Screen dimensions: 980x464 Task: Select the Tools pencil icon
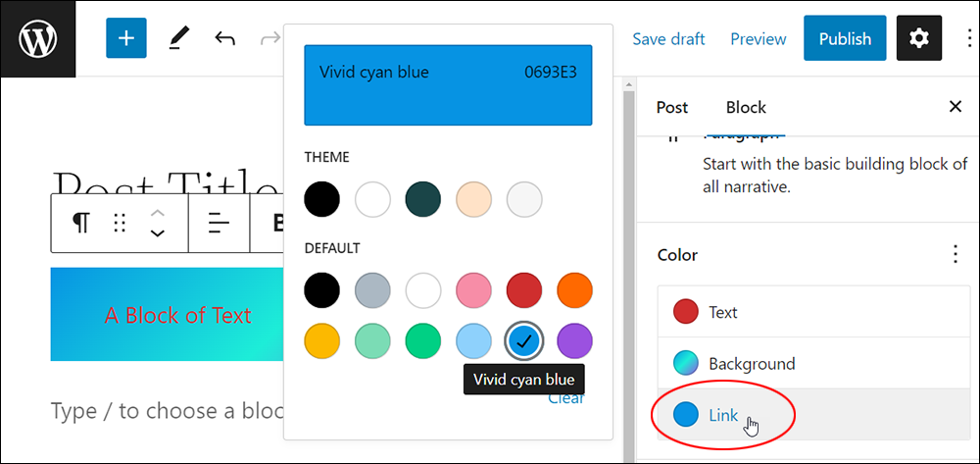point(179,39)
